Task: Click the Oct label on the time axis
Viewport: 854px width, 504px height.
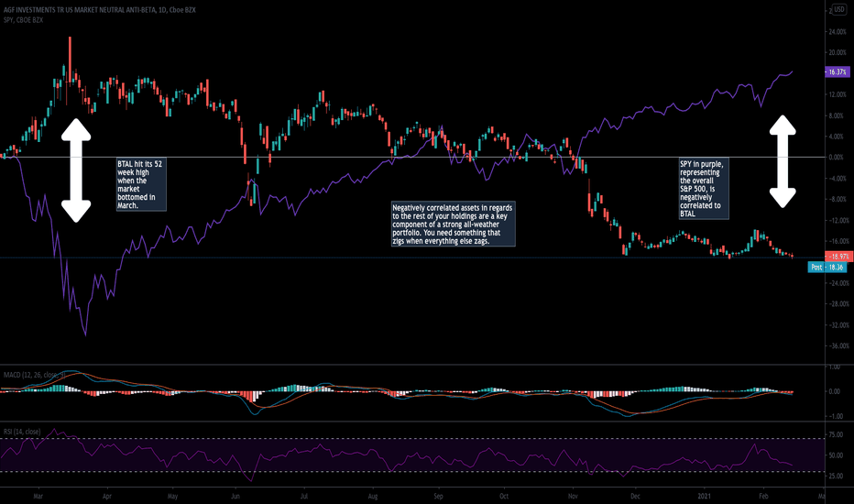Action: (x=504, y=497)
